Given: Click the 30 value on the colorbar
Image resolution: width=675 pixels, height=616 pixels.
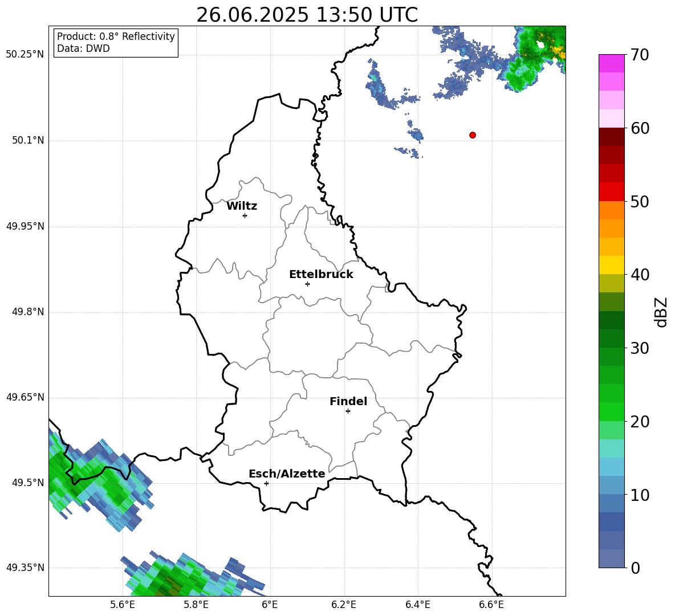Looking at the screenshot, I should (640, 348).
